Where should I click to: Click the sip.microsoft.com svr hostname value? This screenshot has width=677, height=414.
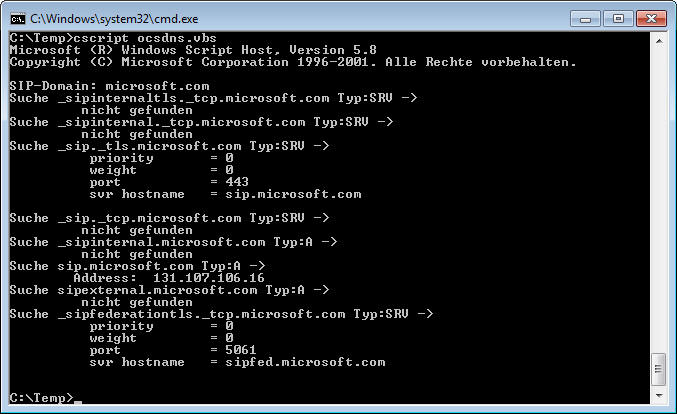[293, 194]
